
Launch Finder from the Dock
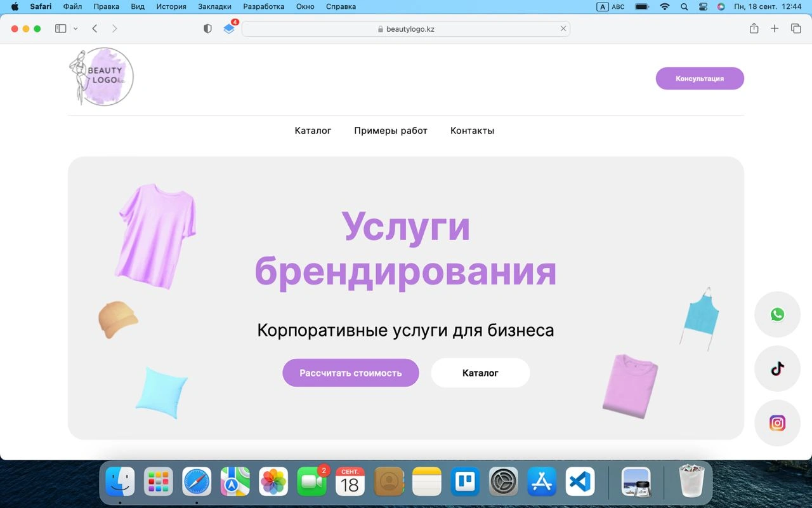tap(120, 482)
